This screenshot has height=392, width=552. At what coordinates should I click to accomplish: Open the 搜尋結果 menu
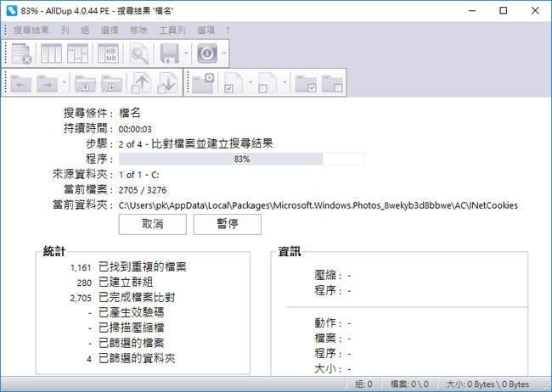(31, 31)
